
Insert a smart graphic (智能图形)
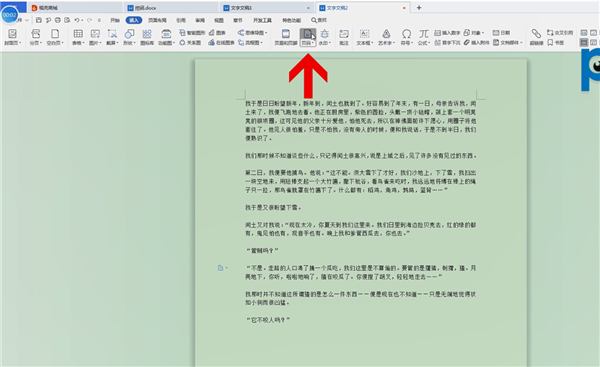tap(192, 33)
